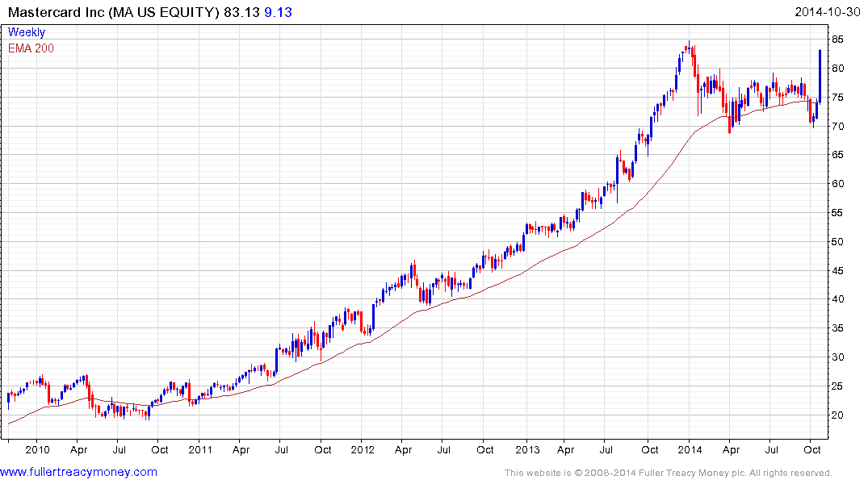This screenshot has height=484, width=868.
Task: Click the 20 price axis label
Action: tap(837, 415)
